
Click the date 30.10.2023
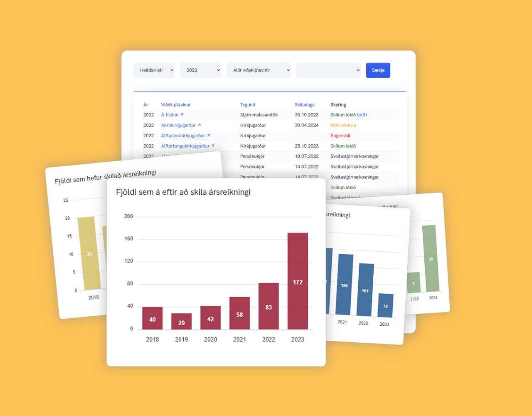(x=307, y=115)
